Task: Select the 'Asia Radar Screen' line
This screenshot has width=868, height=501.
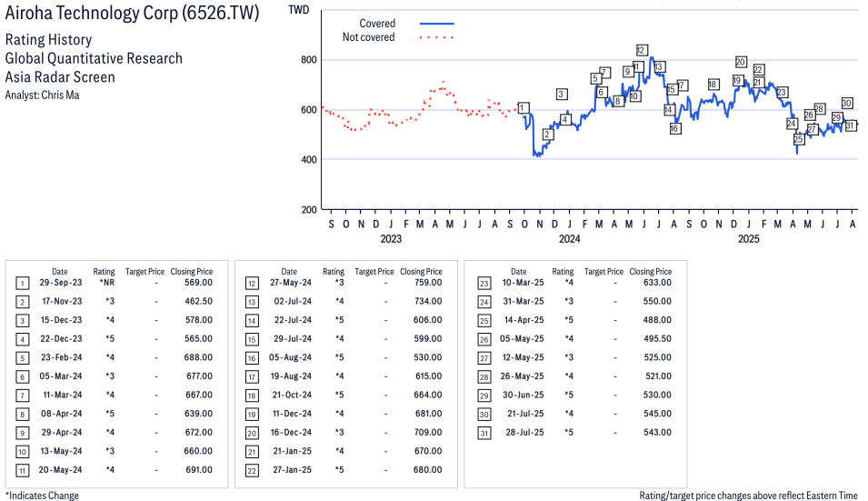Action: tap(60, 77)
